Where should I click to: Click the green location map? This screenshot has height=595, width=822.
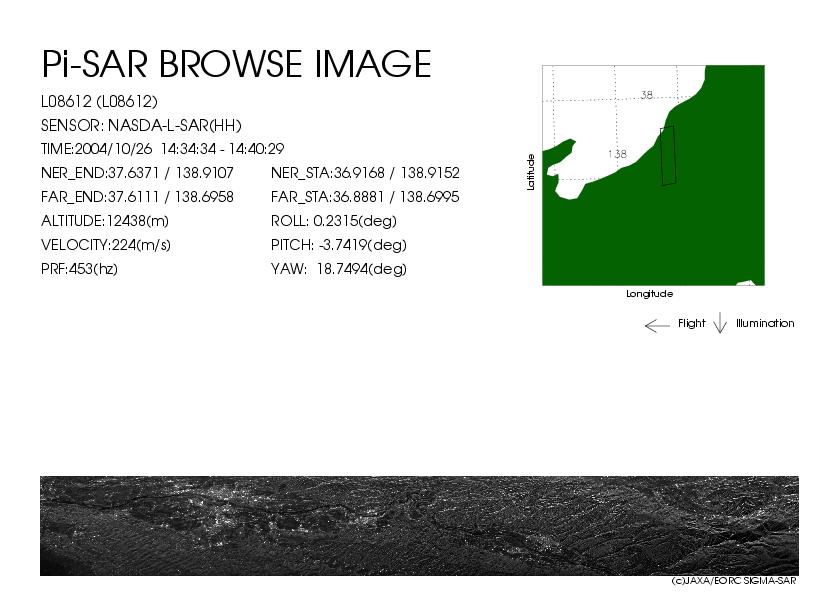click(x=653, y=176)
